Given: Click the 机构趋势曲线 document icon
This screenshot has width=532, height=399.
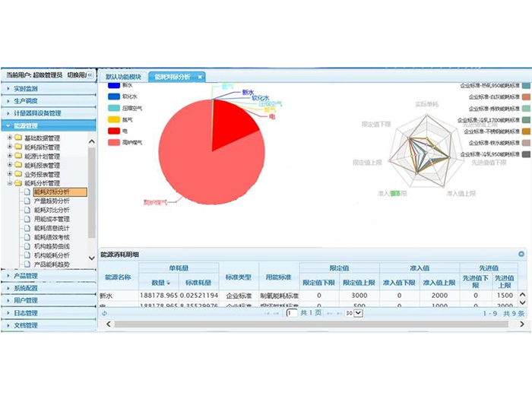Looking at the screenshot, I should (x=27, y=246).
